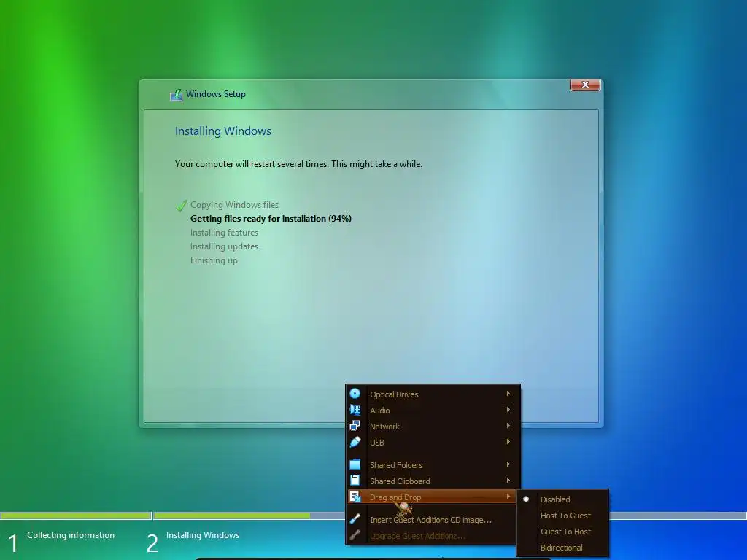Screen dimensions: 747x560
Task: Click the Windows Setup title icon
Action: [177, 95]
